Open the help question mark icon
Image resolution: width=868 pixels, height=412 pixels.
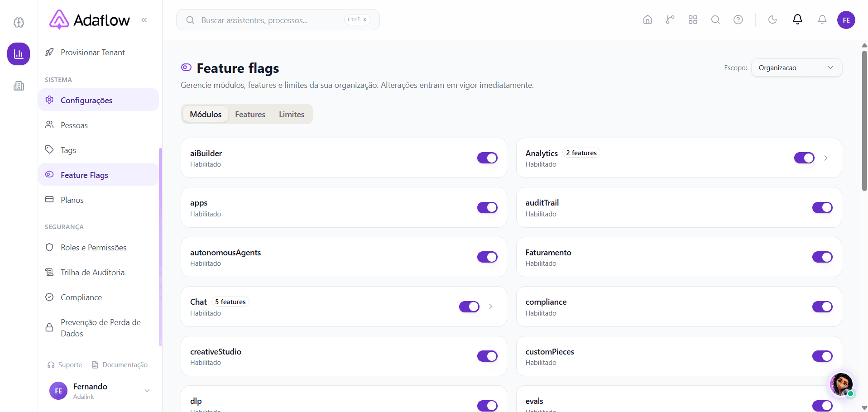pyautogui.click(x=738, y=19)
